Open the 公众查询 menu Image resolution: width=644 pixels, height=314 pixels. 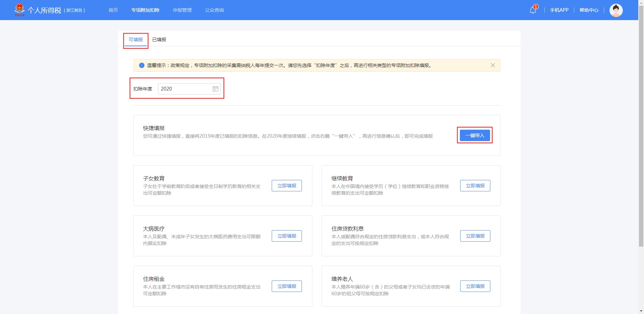click(214, 10)
